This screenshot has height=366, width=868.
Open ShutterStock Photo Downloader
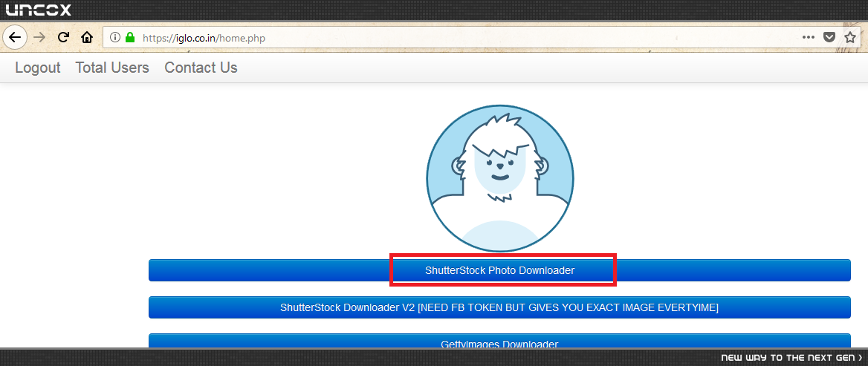499,270
